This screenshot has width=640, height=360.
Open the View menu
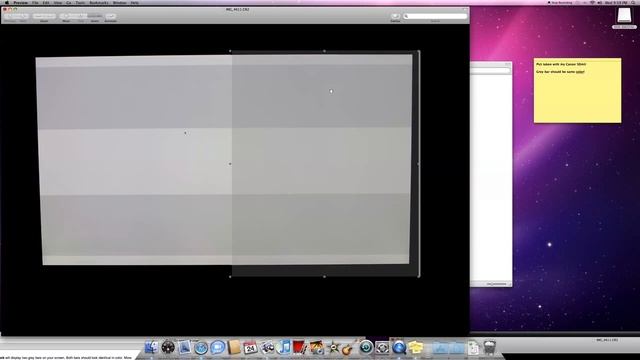(58, 2)
